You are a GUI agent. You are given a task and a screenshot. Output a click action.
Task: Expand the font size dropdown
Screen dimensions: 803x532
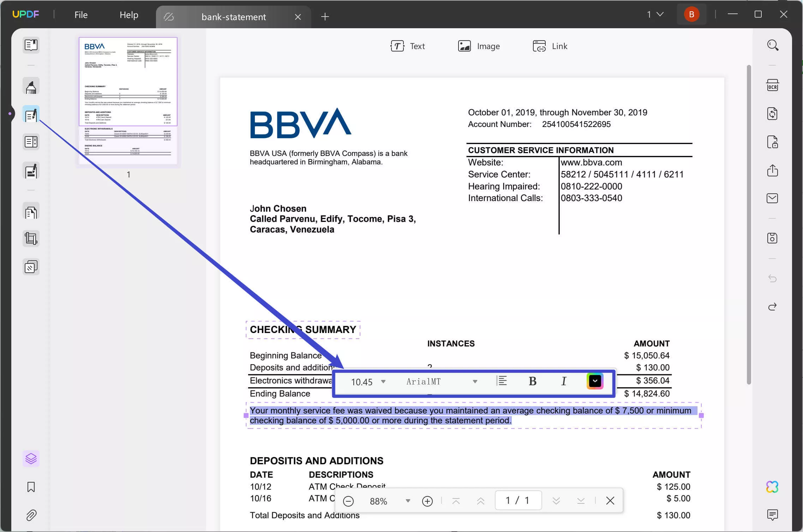coord(384,382)
